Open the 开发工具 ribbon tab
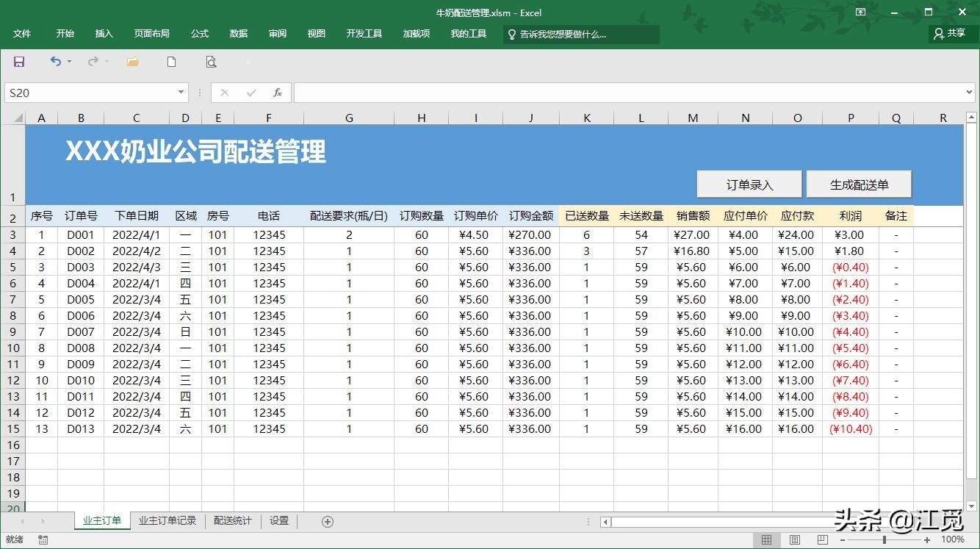The image size is (980, 549). pyautogui.click(x=364, y=34)
